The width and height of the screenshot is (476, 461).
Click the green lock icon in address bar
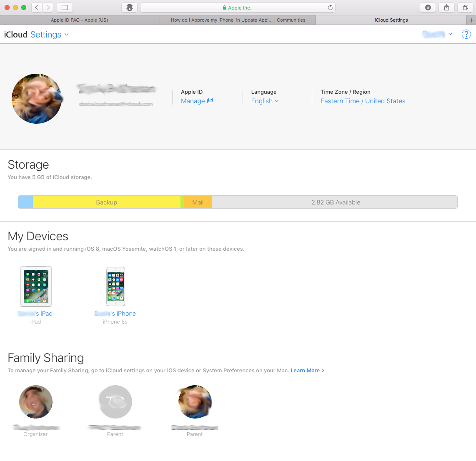pos(225,7)
